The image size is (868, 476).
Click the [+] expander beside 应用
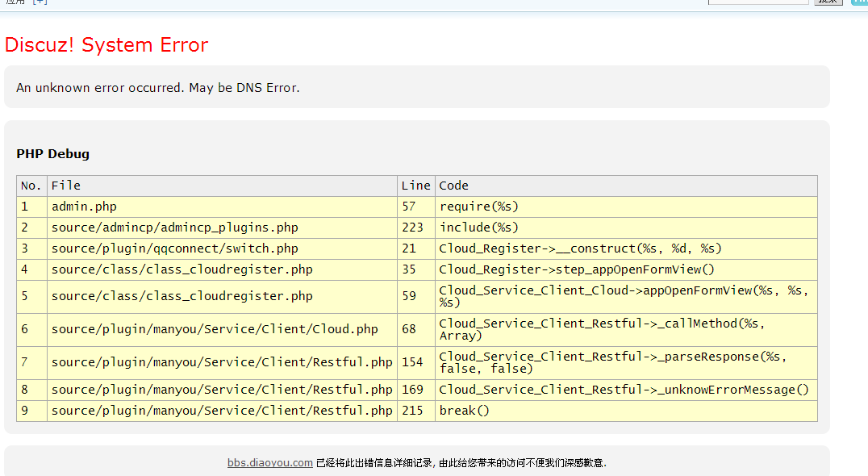point(40,2)
